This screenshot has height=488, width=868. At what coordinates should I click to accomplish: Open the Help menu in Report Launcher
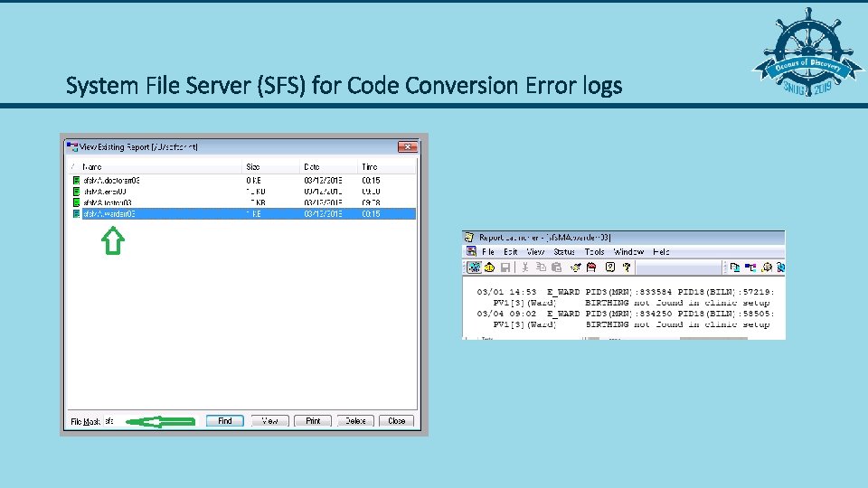point(661,252)
